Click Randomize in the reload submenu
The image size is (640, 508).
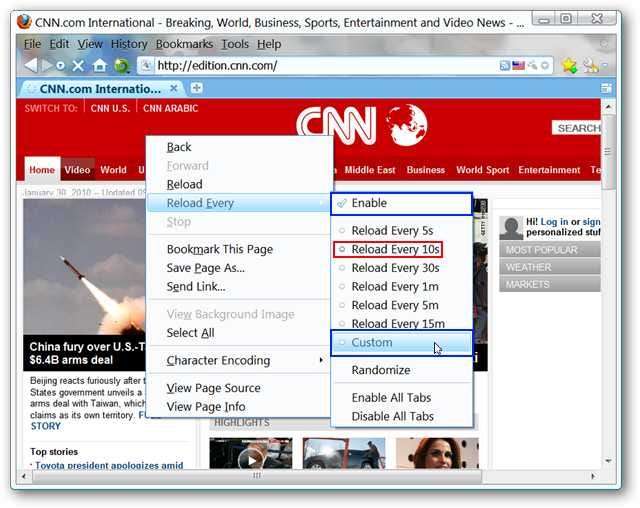point(402,370)
